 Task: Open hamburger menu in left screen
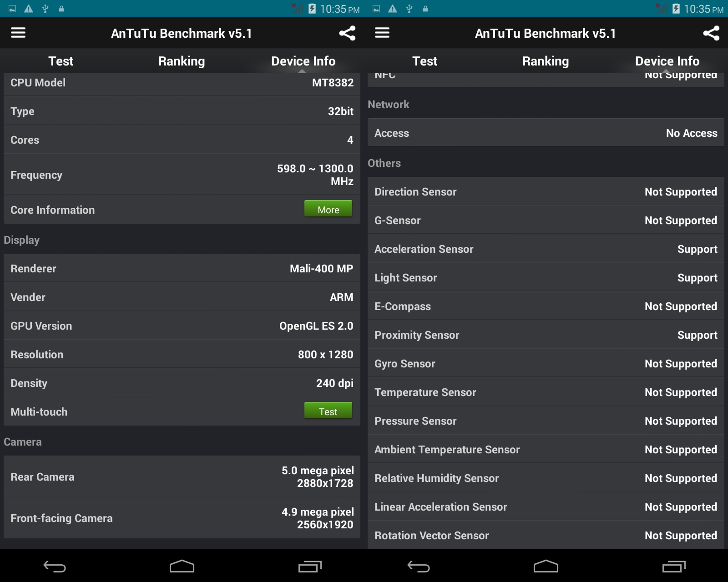(x=18, y=33)
